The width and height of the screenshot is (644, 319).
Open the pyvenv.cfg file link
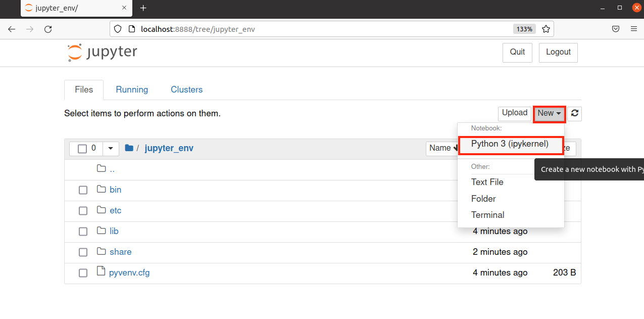(129, 273)
